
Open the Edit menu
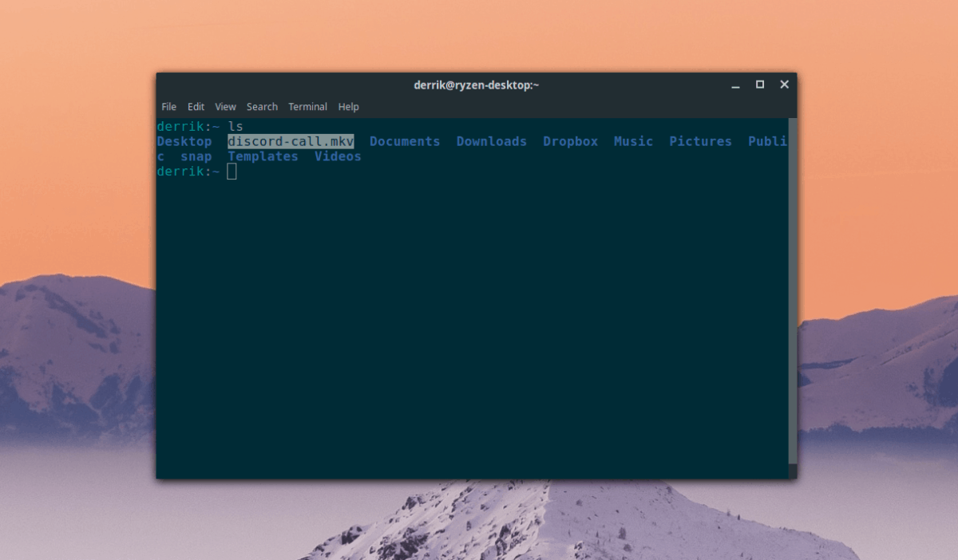(x=196, y=106)
